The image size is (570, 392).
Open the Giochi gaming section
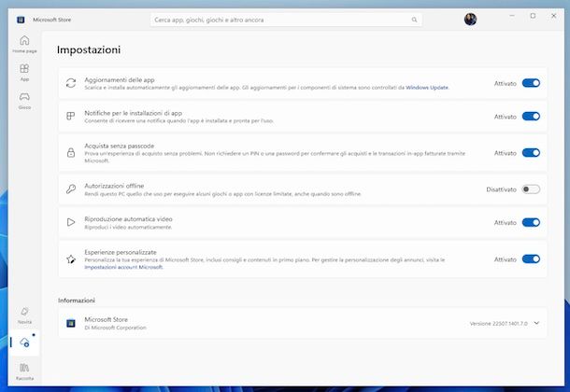point(24,99)
